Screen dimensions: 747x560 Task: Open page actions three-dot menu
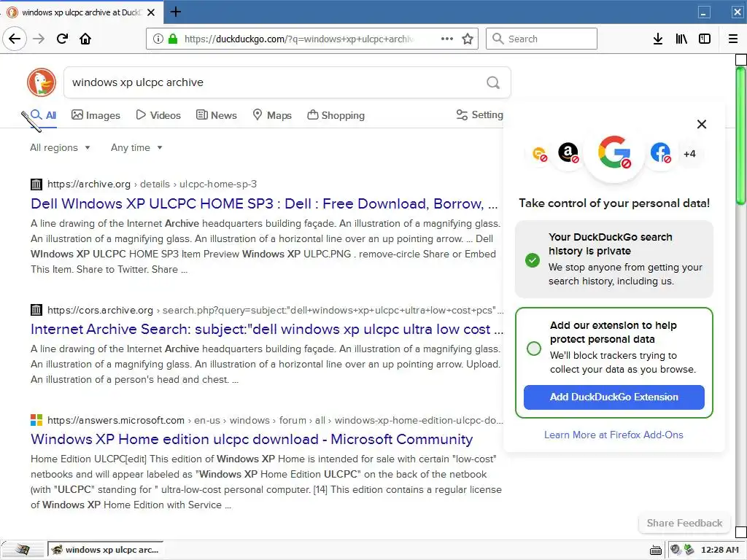tap(447, 39)
